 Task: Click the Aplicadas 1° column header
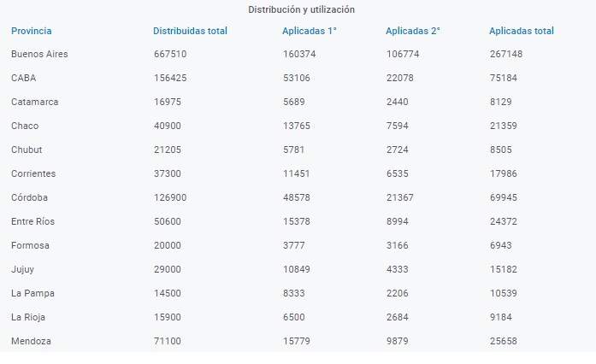click(310, 31)
